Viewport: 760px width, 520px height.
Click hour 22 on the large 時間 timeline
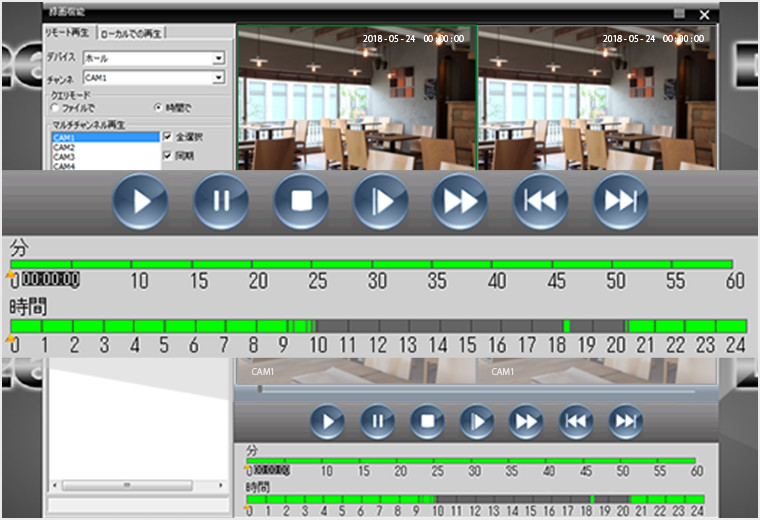point(672,327)
